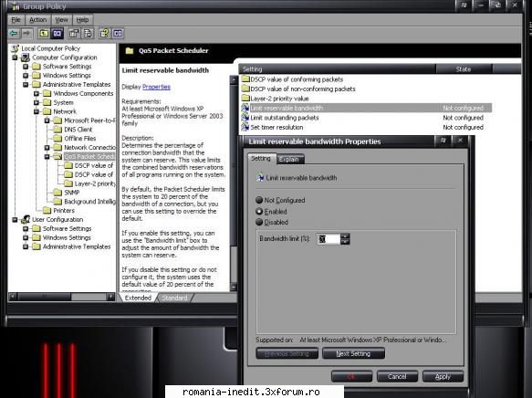Image resolution: width=532 pixels, height=398 pixels.
Task: Collapse the User Configuration node
Action: click(15, 219)
